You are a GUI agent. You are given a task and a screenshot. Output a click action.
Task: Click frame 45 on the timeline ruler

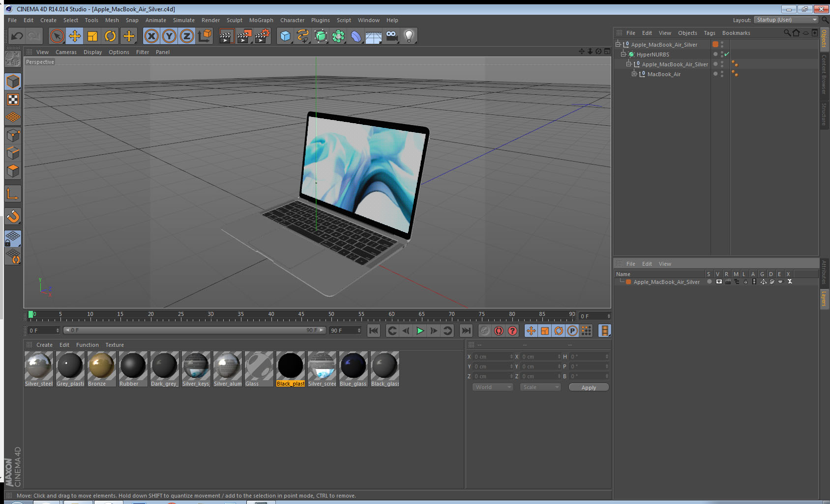[301, 314]
